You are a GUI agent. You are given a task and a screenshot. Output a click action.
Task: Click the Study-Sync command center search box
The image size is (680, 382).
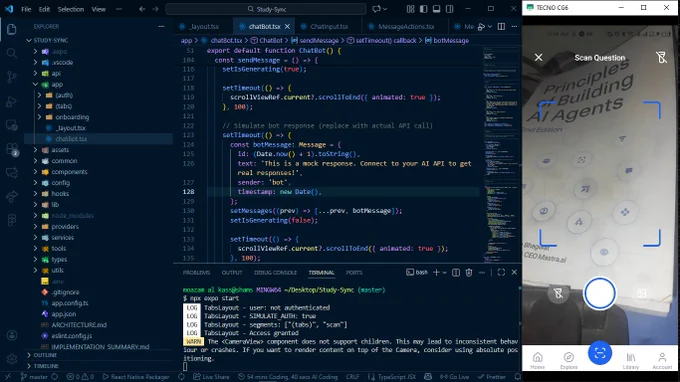pos(266,9)
